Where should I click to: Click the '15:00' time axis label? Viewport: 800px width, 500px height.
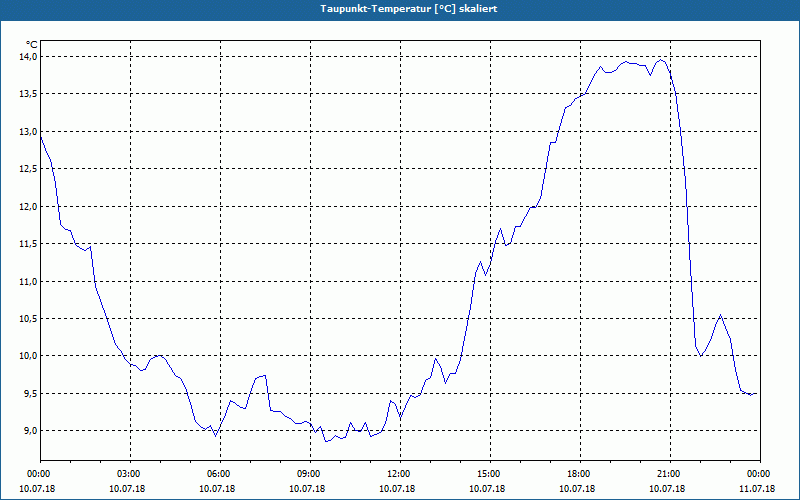point(488,474)
